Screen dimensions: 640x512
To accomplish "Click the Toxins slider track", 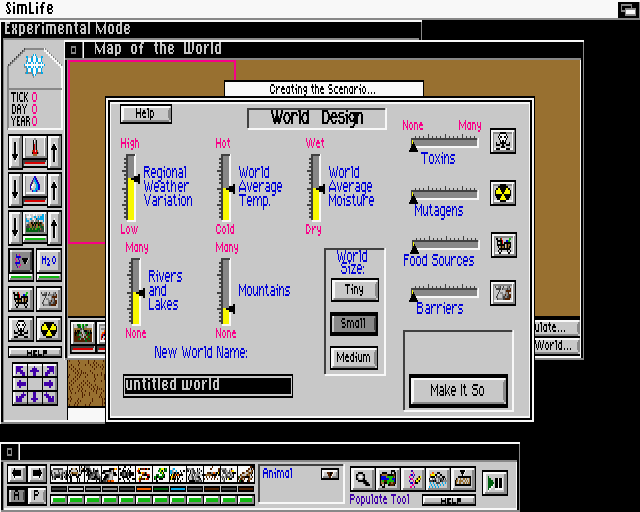I will click(444, 142).
